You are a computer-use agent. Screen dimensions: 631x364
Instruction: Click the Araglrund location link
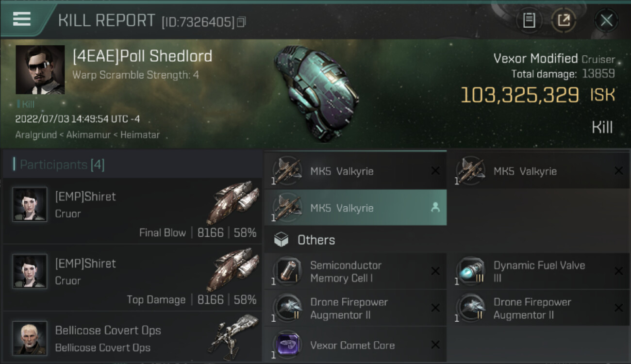35,135
